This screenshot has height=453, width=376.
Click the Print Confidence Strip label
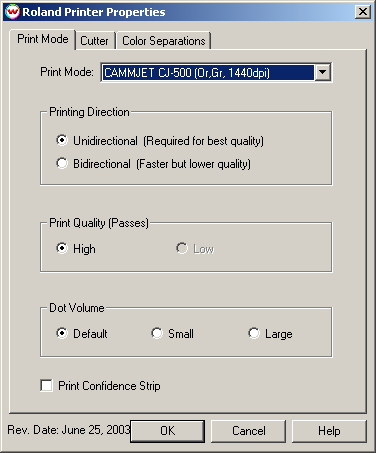pos(109,386)
